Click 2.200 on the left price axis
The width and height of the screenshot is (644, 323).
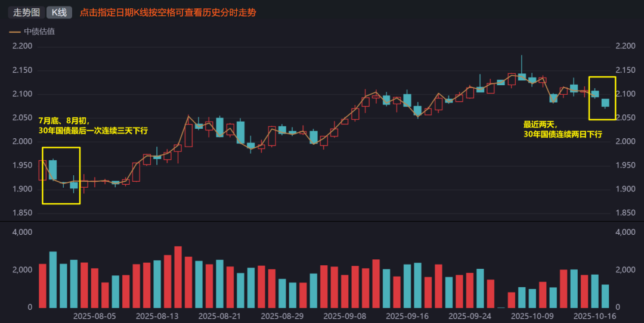22,46
